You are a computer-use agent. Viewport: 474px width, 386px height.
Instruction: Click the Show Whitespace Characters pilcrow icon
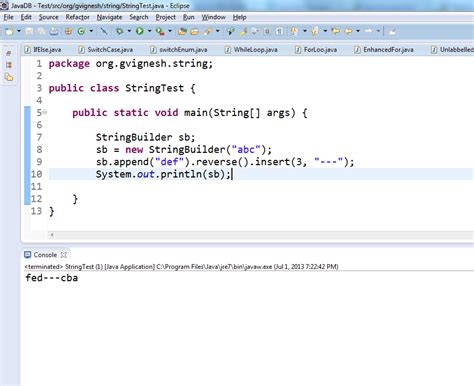[279, 31]
